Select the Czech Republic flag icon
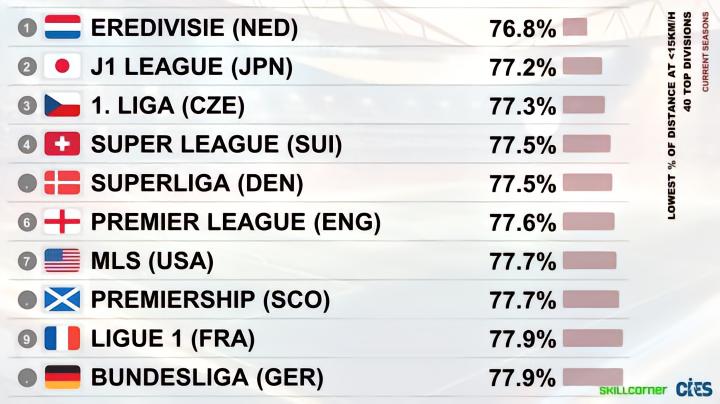This screenshot has height=404, width=720. coord(62,105)
